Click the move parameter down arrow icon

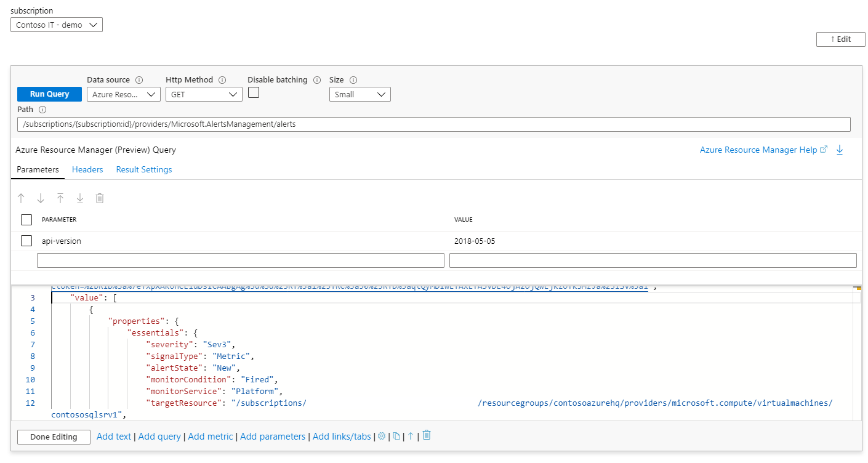[x=41, y=198]
